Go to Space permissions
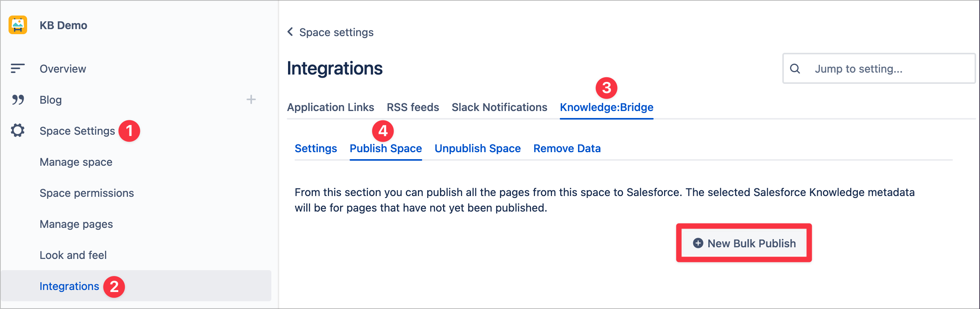The image size is (980, 309). tap(86, 193)
